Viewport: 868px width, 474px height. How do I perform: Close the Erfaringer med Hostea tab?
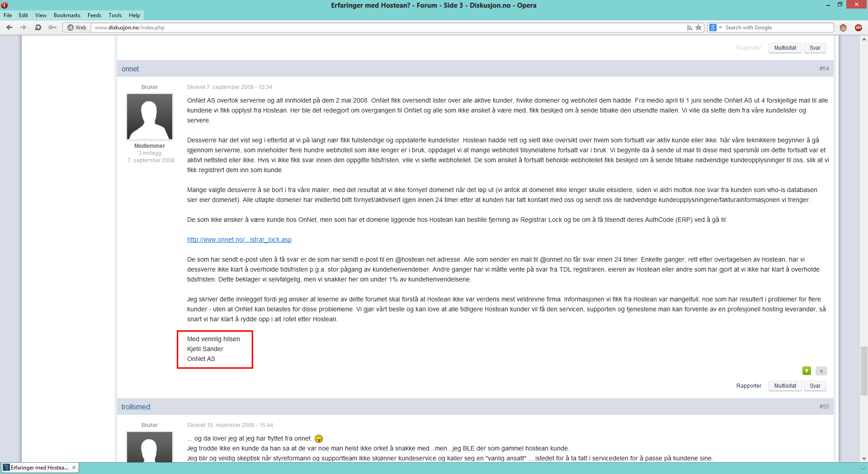pyautogui.click(x=74, y=467)
